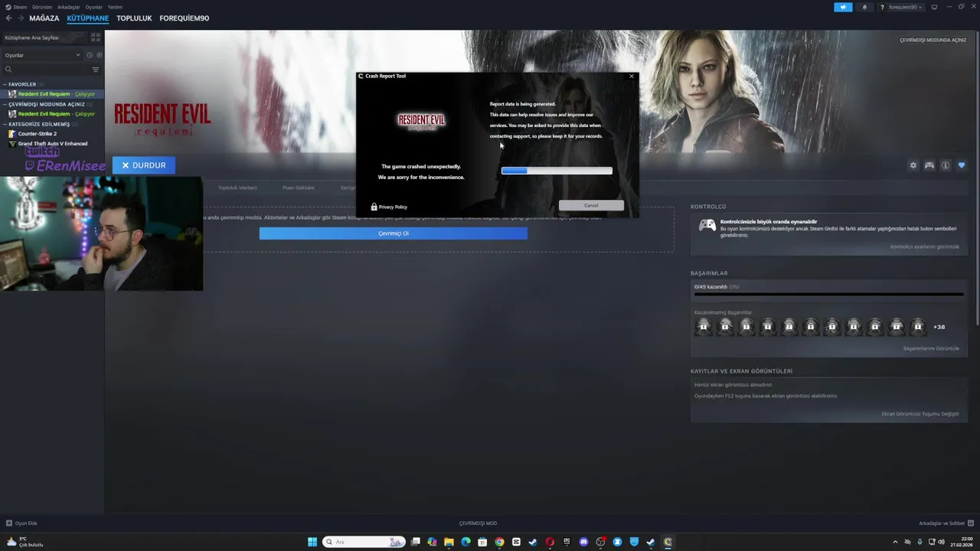This screenshot has width=980, height=551.
Task: Click ÇEVRİMDIŞI MODUNDA AÇINIZ banner text
Action: [933, 40]
